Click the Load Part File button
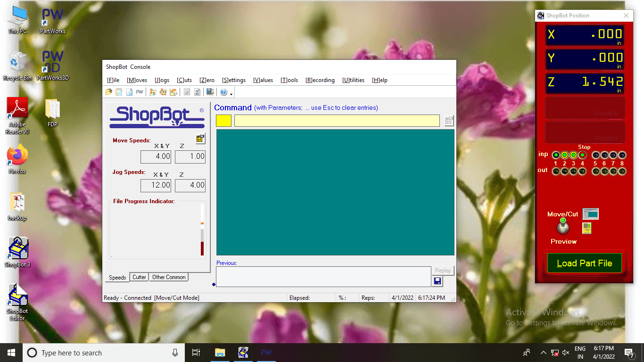Image resolution: width=644 pixels, height=362 pixels. (x=584, y=263)
